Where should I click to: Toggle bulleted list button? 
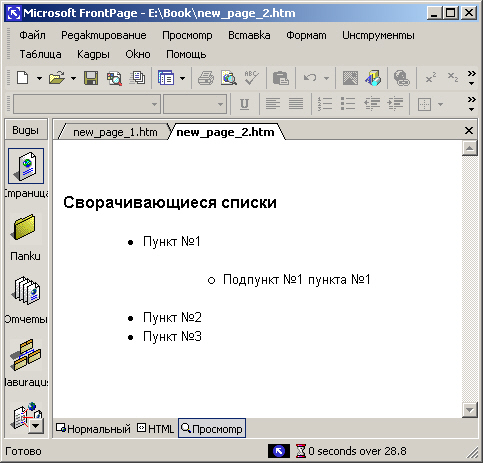click(348, 104)
